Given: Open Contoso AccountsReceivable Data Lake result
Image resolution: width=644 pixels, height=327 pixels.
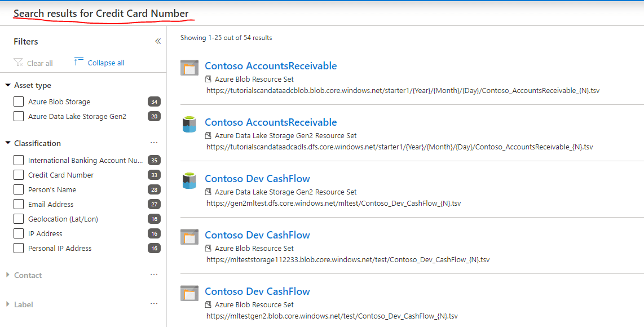Looking at the screenshot, I should pyautogui.click(x=271, y=122).
